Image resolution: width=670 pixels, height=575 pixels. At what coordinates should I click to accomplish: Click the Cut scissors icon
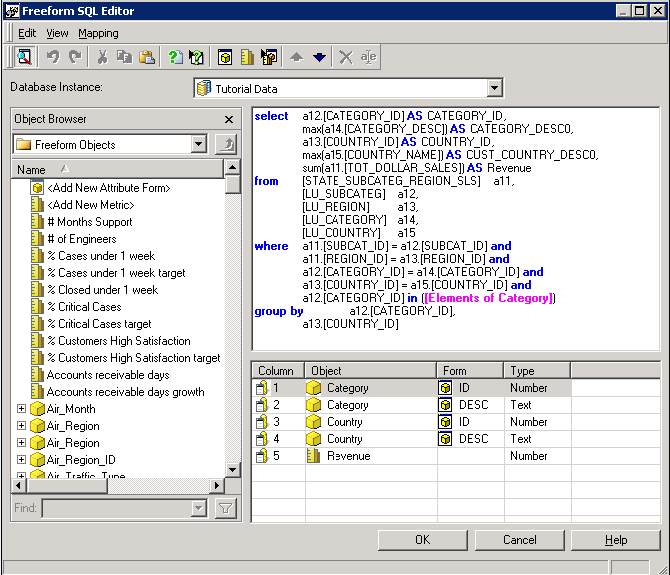pyautogui.click(x=102, y=57)
